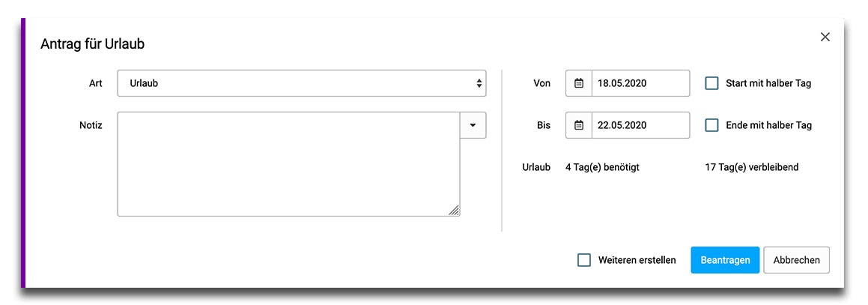The height and width of the screenshot is (305, 868).
Task: Click the Antrag für Urlaub title
Action: pyautogui.click(x=92, y=44)
